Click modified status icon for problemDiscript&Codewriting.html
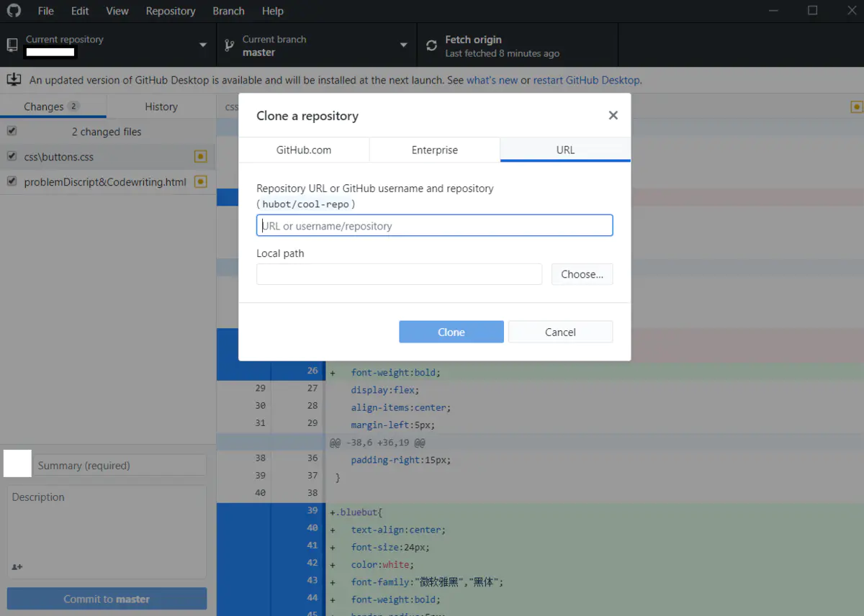 [x=201, y=181]
